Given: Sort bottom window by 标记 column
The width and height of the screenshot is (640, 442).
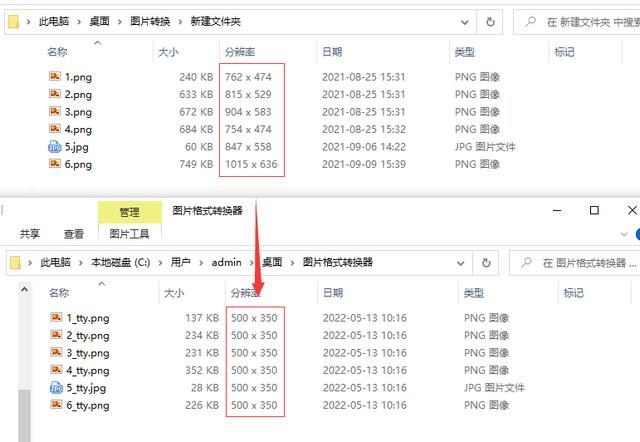Looking at the screenshot, I should 573,293.
